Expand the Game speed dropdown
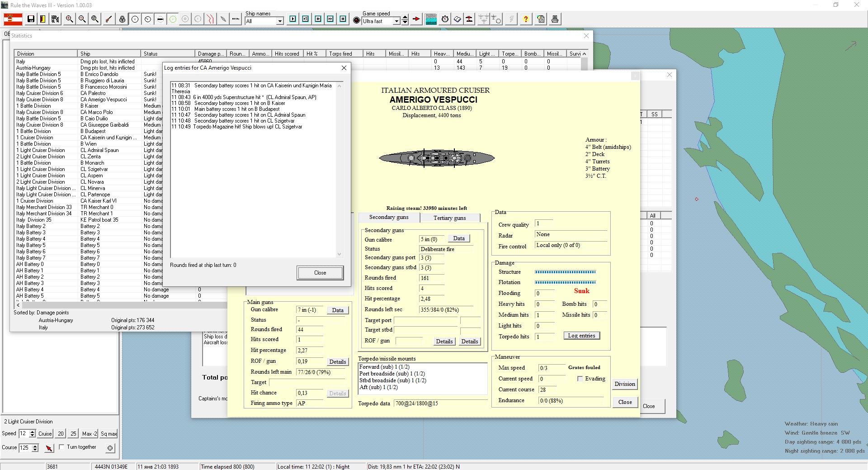This screenshot has height=470, width=868. pos(396,21)
